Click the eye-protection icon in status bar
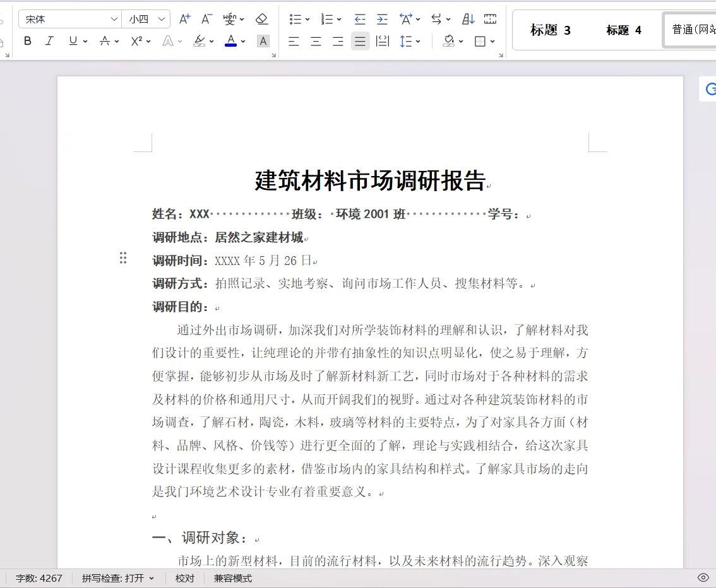 coord(703,577)
